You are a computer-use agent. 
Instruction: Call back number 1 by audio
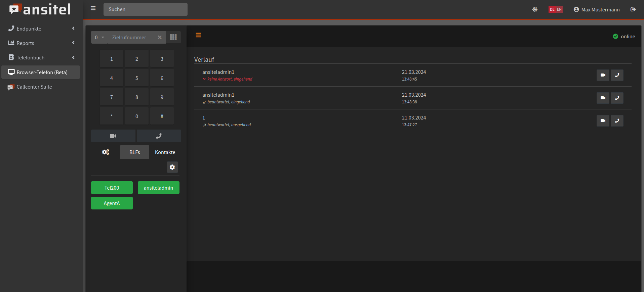[x=617, y=121]
